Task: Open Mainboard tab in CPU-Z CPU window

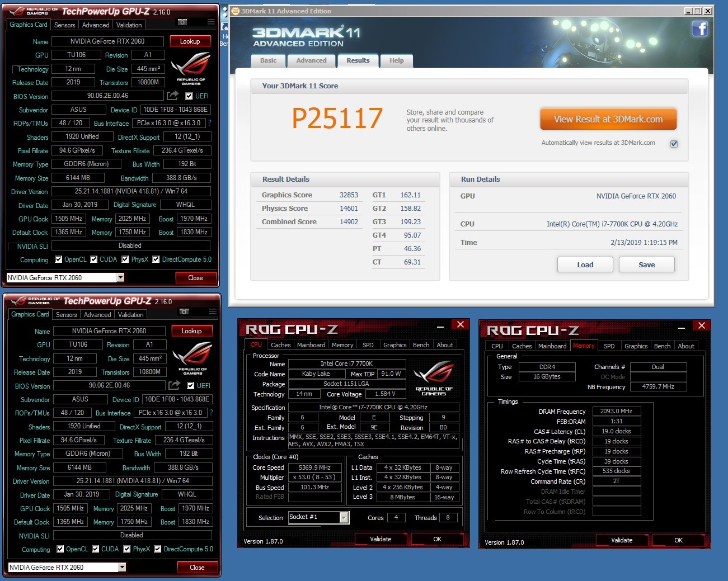Action: (311, 345)
